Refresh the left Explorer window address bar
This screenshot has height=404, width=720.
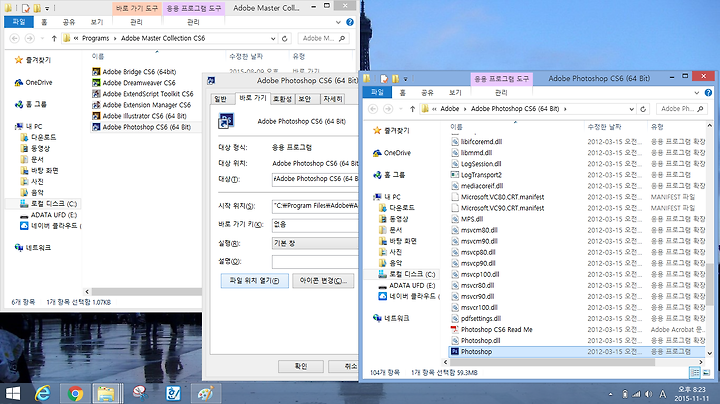tap(285, 39)
